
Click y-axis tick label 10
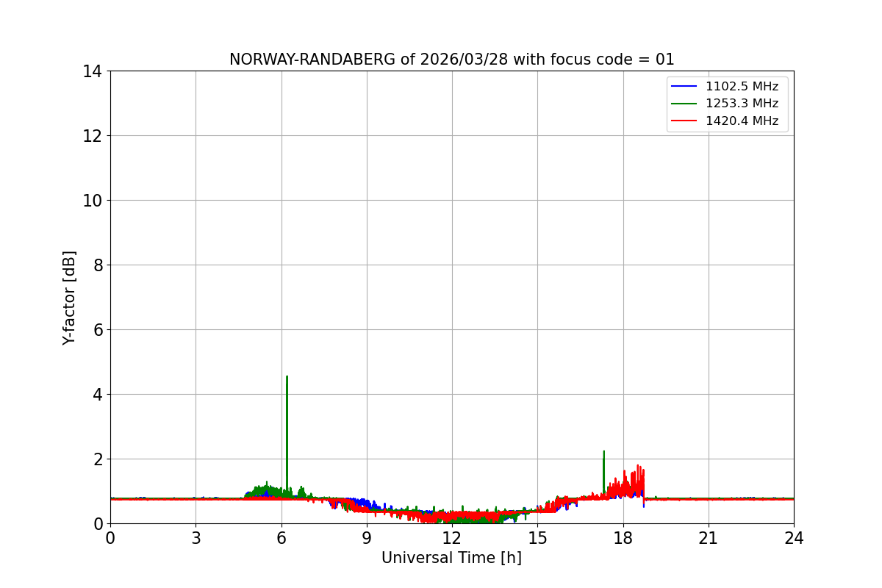pos(92,201)
